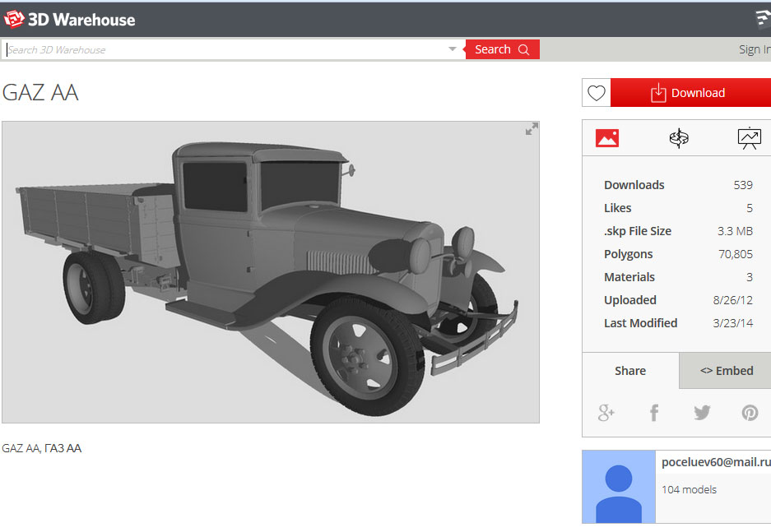Download the GAZ AA model
The width and height of the screenshot is (771, 532).
(x=690, y=93)
